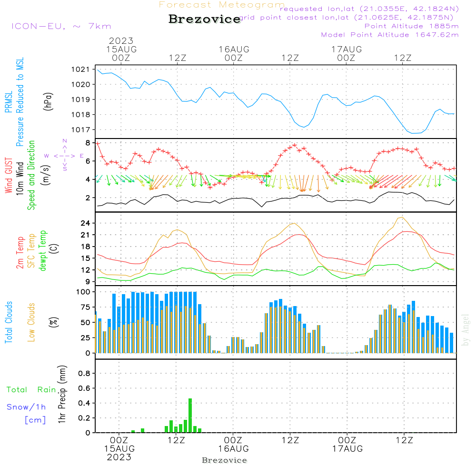
Task: Click the 'ICON-EU, ~ 7km' model label
Action: (x=61, y=26)
